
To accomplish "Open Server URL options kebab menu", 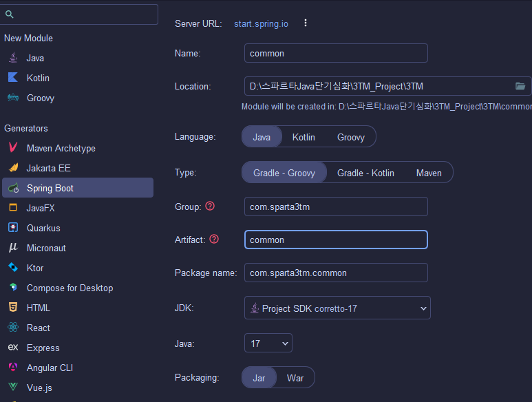I will pyautogui.click(x=306, y=23).
